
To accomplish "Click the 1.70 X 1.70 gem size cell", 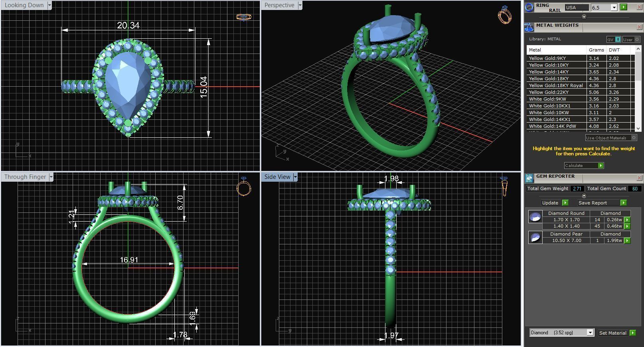I will 566,220.
